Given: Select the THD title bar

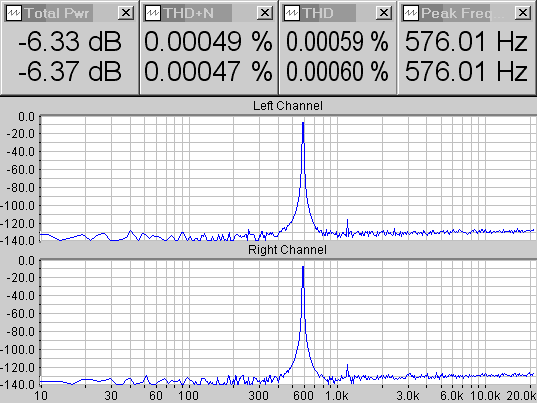Looking at the screenshot, I should click(328, 13).
